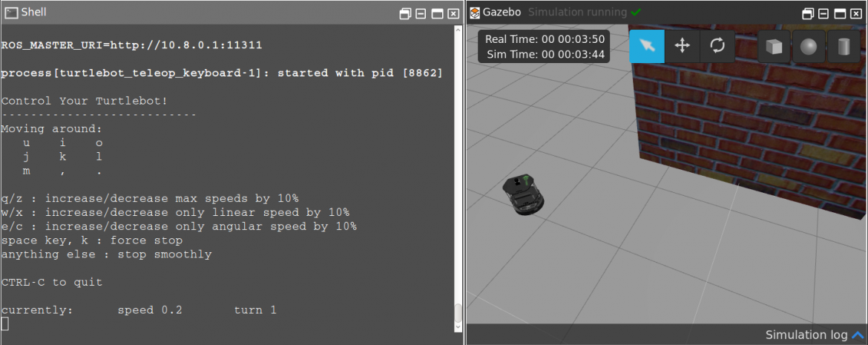Click the 'w/x' linear speed line

[x=176, y=213]
